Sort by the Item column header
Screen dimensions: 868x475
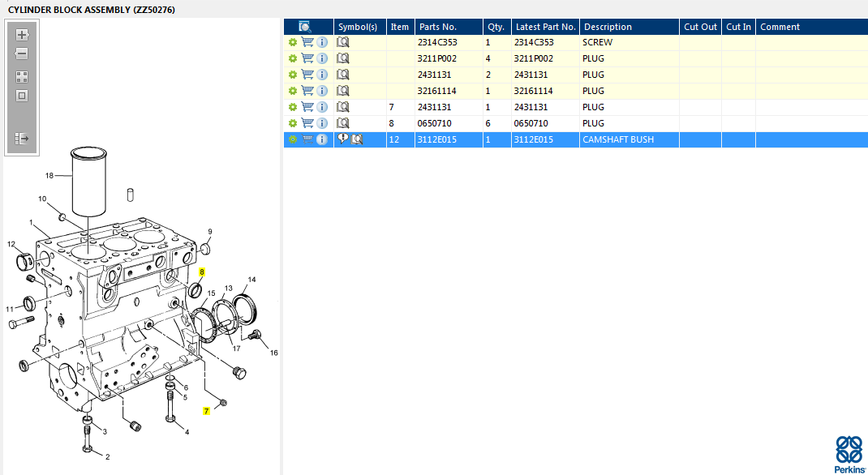click(x=400, y=27)
